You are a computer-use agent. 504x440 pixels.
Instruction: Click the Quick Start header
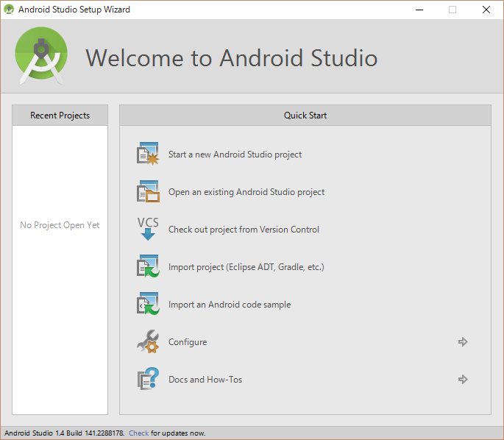(305, 115)
